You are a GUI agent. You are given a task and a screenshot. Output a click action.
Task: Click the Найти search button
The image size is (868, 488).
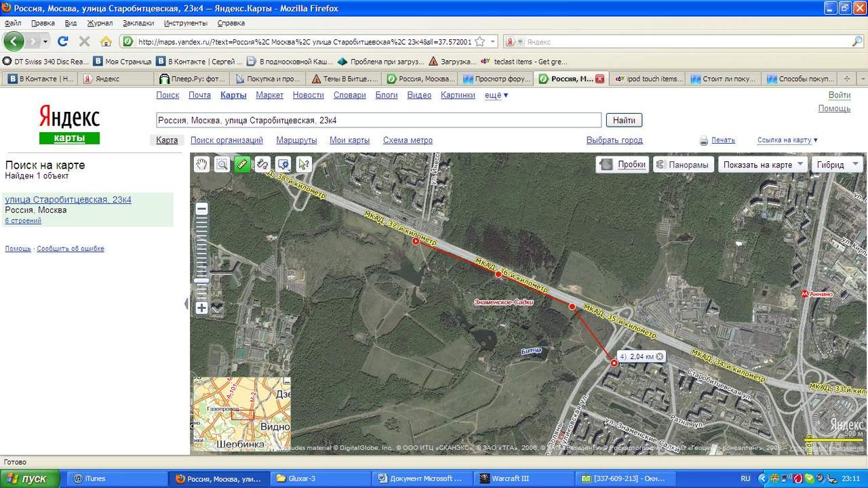tap(624, 120)
